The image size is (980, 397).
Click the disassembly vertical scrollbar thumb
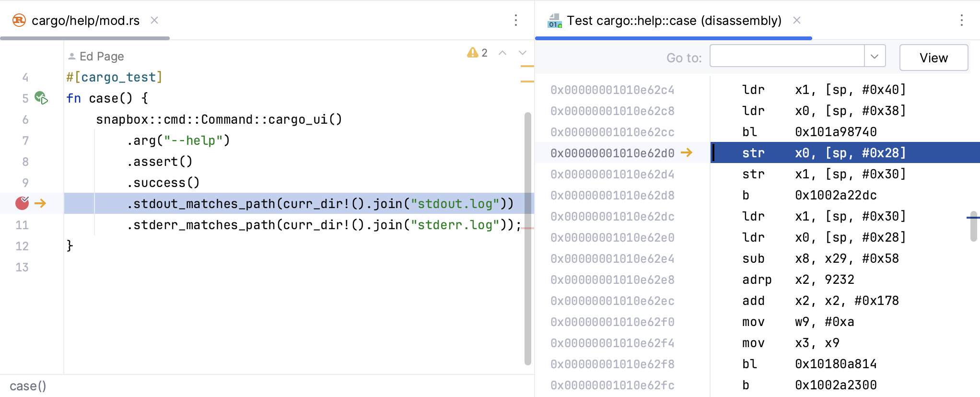click(973, 226)
